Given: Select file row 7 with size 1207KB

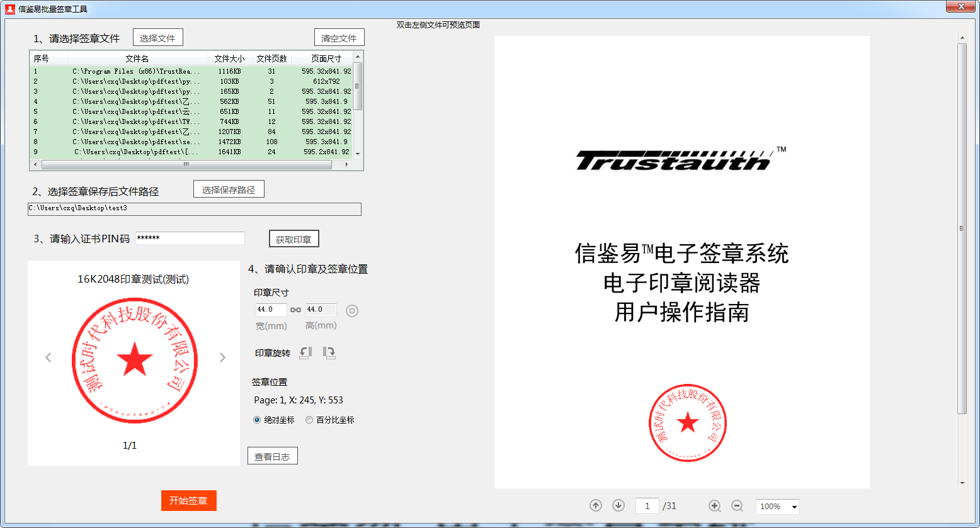Looking at the screenshot, I should tap(191, 132).
